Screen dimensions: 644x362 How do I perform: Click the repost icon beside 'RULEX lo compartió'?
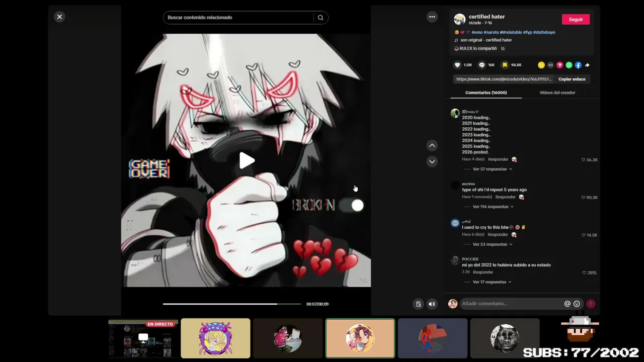click(x=503, y=49)
